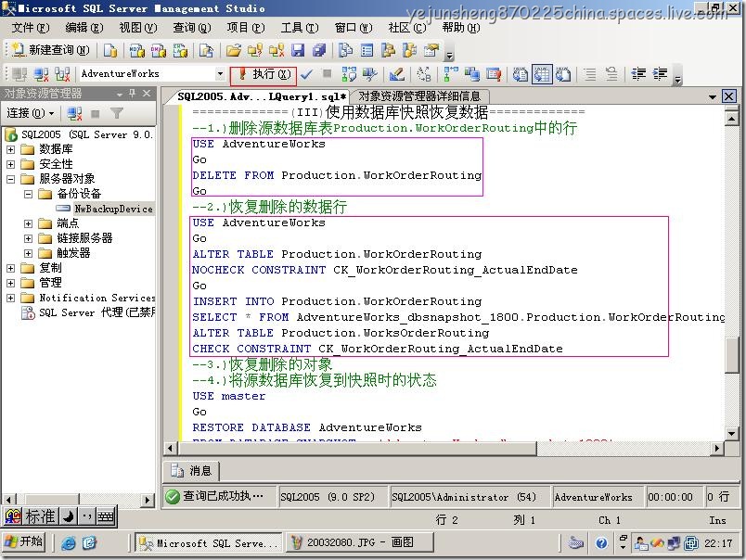Expand the Endpoints (端点) node
The image size is (746, 560).
point(28,223)
